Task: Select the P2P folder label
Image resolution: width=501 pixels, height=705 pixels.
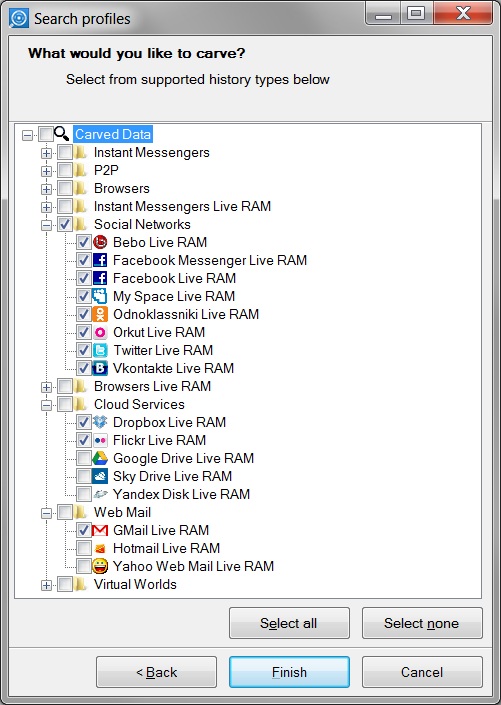Action: point(106,170)
